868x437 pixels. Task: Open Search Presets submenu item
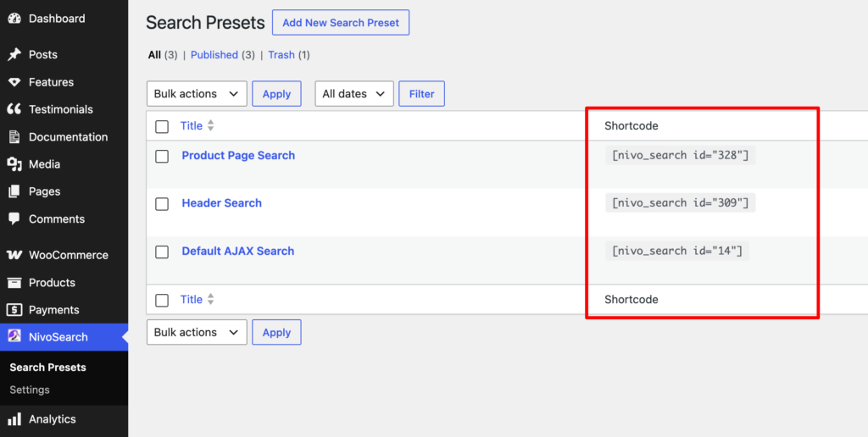click(47, 368)
